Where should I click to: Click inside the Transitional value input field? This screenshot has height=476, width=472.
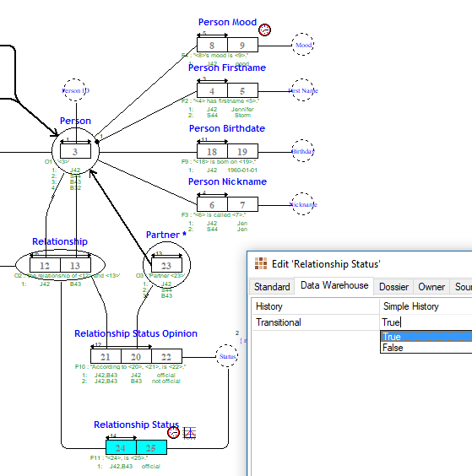(x=426, y=322)
